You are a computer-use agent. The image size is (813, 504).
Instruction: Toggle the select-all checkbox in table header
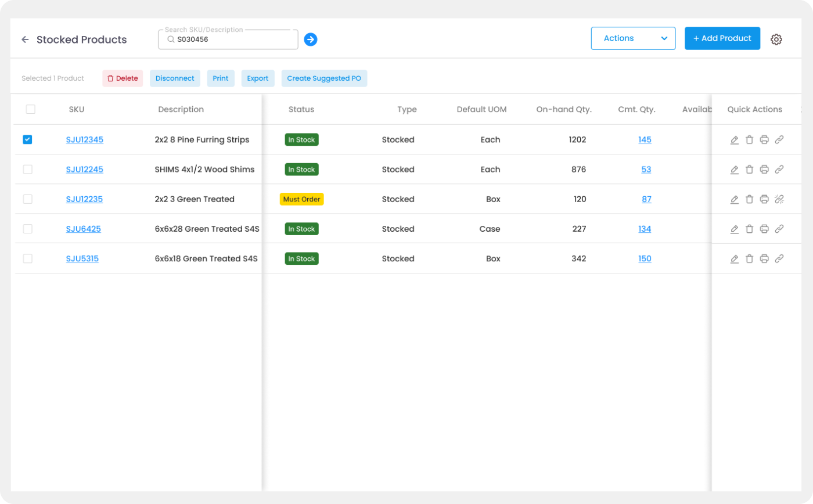(31, 109)
